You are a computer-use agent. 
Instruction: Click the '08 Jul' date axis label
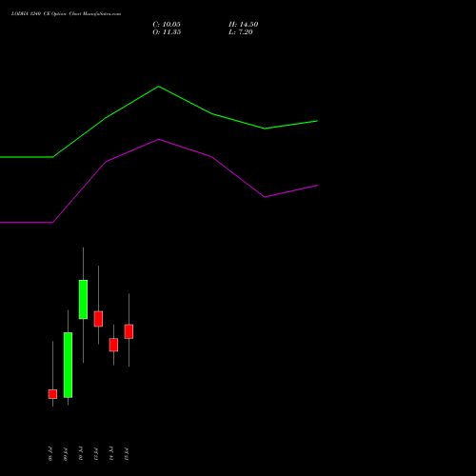click(x=50, y=454)
